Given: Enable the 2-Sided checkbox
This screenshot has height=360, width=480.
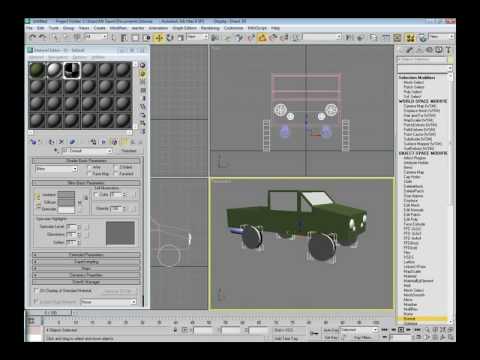Looking at the screenshot, I should pos(116,167).
